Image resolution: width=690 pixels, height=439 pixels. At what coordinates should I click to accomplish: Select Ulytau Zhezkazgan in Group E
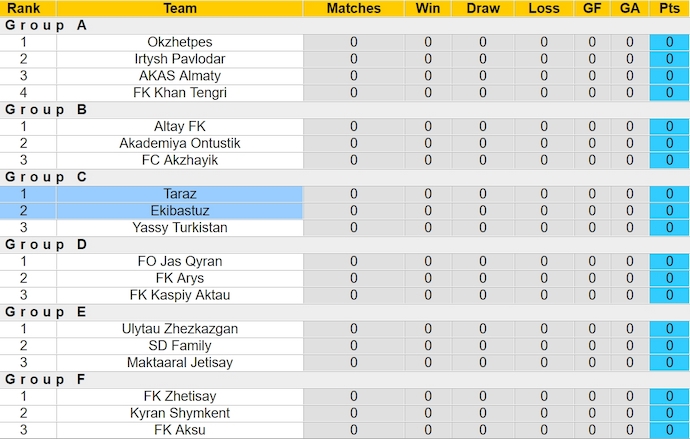[180, 329]
